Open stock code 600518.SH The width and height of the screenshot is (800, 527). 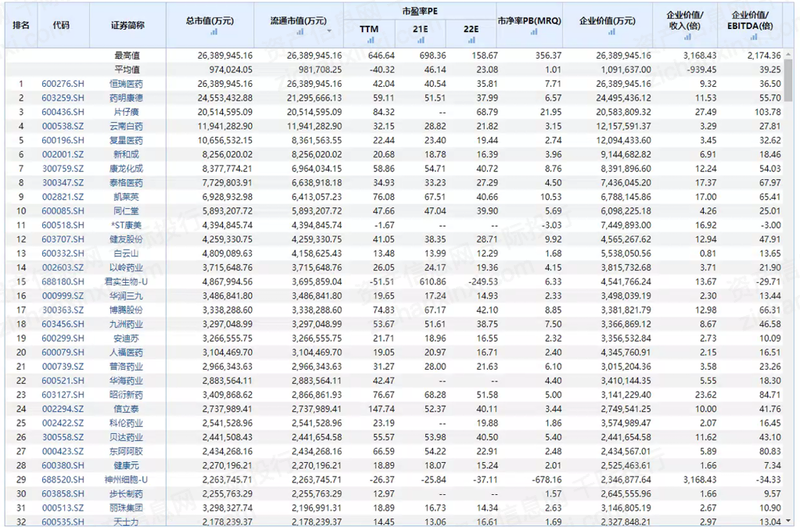[x=63, y=225]
